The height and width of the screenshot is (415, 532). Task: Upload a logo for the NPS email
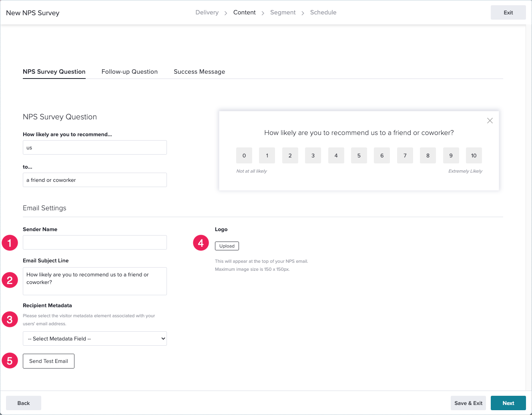coord(227,246)
